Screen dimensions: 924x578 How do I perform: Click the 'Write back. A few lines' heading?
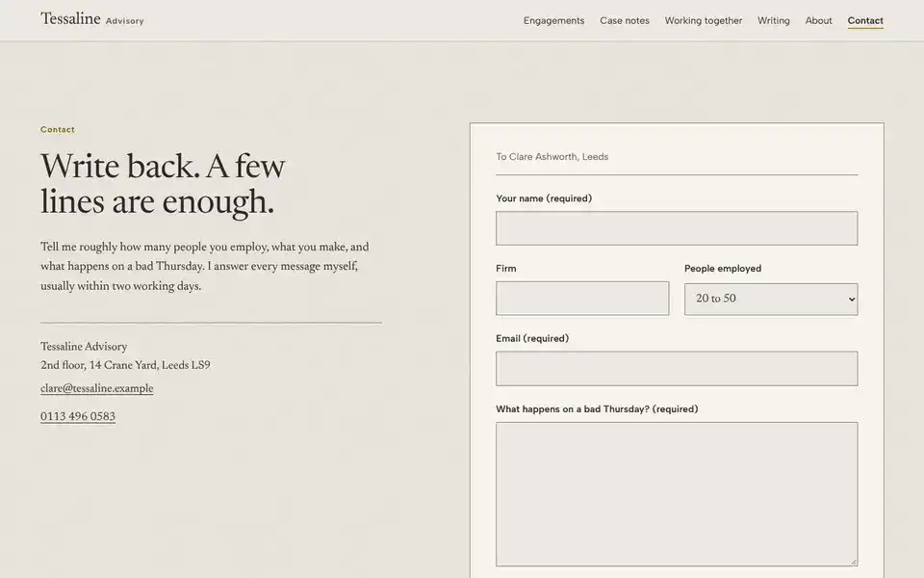tap(163, 183)
